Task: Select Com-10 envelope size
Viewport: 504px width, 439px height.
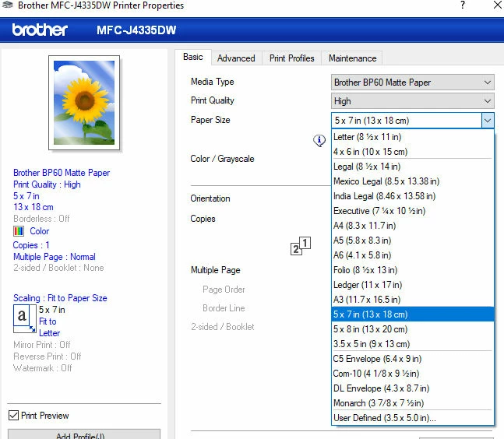Action: [x=412, y=373]
